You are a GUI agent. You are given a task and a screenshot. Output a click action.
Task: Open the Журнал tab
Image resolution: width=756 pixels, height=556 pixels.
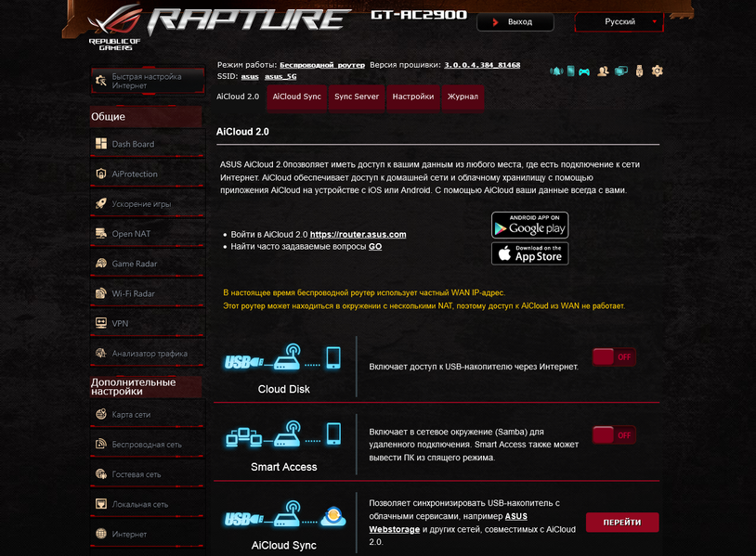(463, 97)
